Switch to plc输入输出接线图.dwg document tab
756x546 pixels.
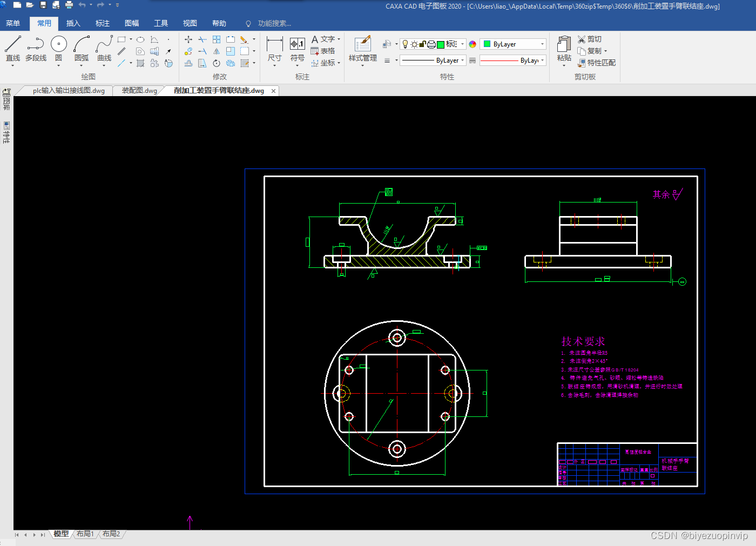coord(69,91)
